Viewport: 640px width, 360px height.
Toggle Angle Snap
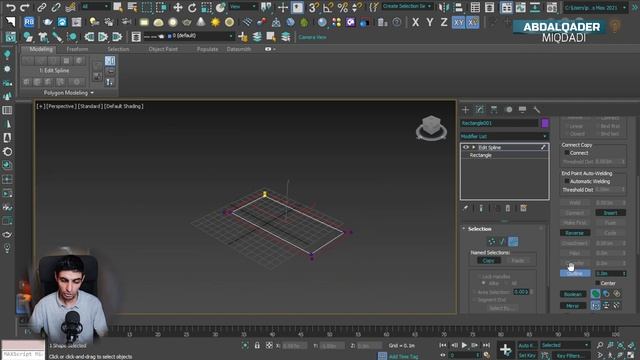pos(328,7)
